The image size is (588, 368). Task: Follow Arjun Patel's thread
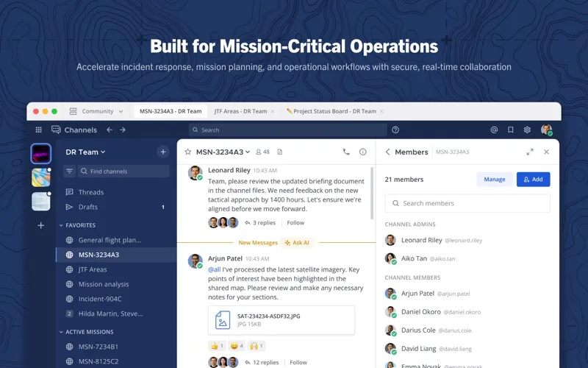(298, 362)
